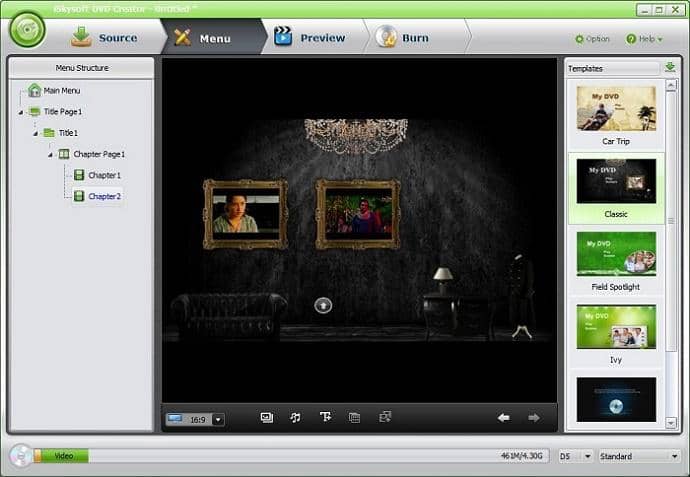The width and height of the screenshot is (690, 477).
Task: Open the Source tab
Action: (x=104, y=37)
